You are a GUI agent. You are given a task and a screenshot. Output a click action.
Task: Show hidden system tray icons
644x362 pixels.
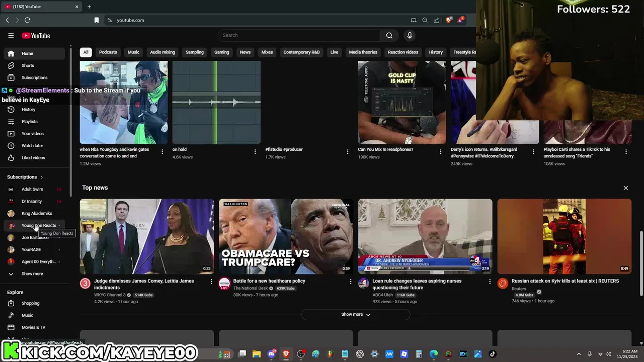click(579, 354)
